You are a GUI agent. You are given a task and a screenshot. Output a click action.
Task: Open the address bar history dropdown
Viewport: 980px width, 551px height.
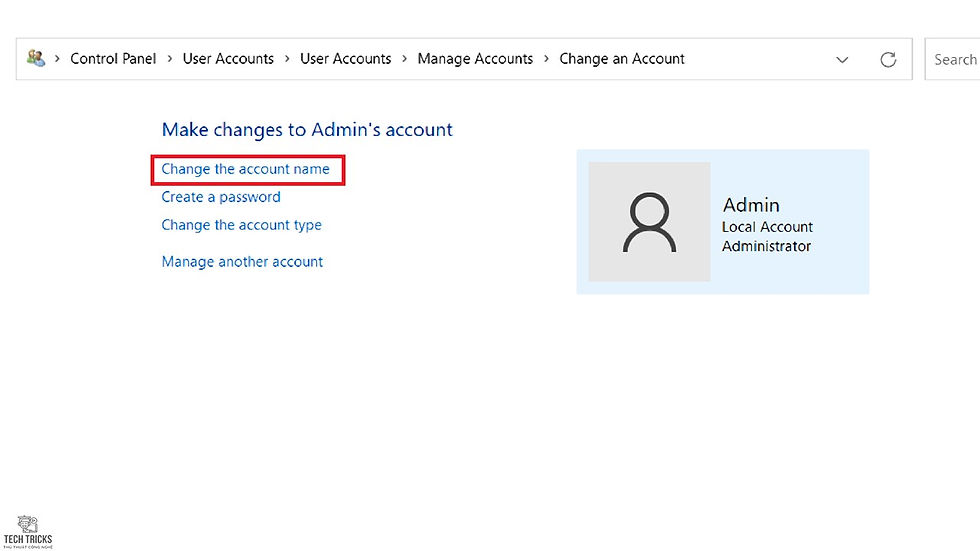click(842, 59)
